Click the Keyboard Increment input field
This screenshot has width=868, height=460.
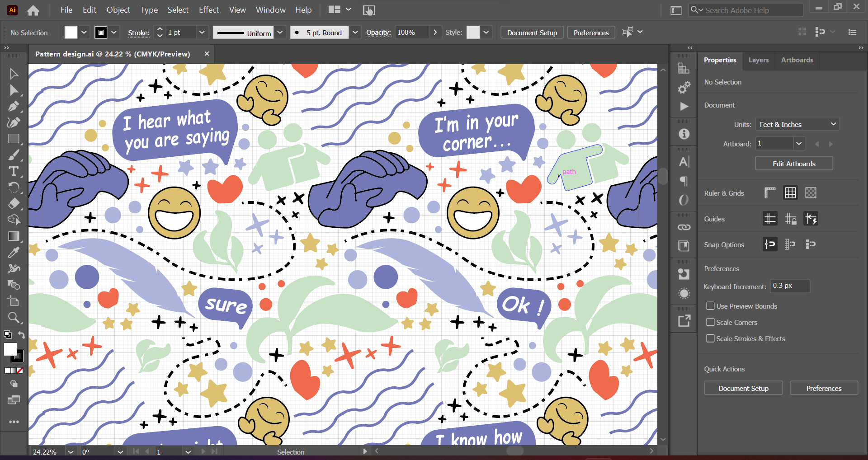[x=790, y=286]
